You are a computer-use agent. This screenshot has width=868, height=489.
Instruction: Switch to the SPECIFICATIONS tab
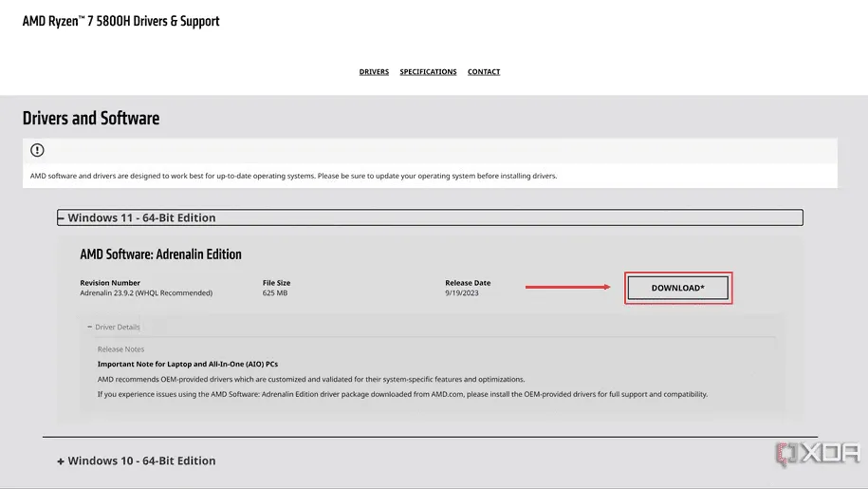click(428, 72)
